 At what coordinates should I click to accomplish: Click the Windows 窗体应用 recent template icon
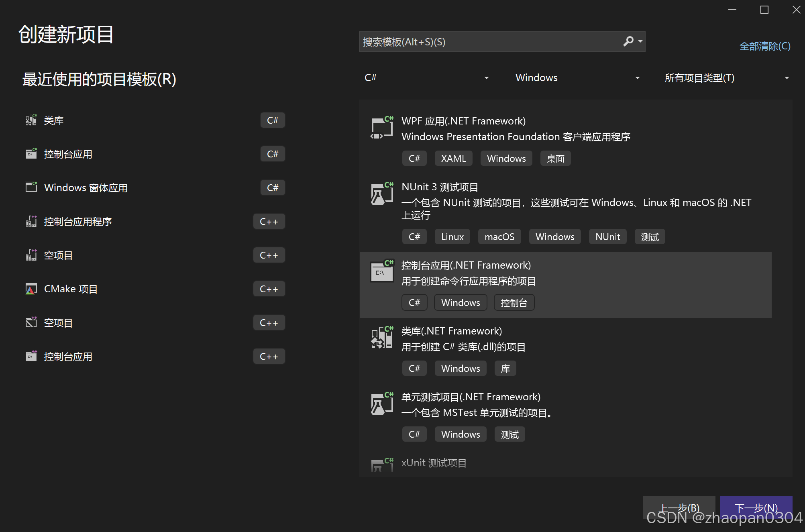coord(31,188)
